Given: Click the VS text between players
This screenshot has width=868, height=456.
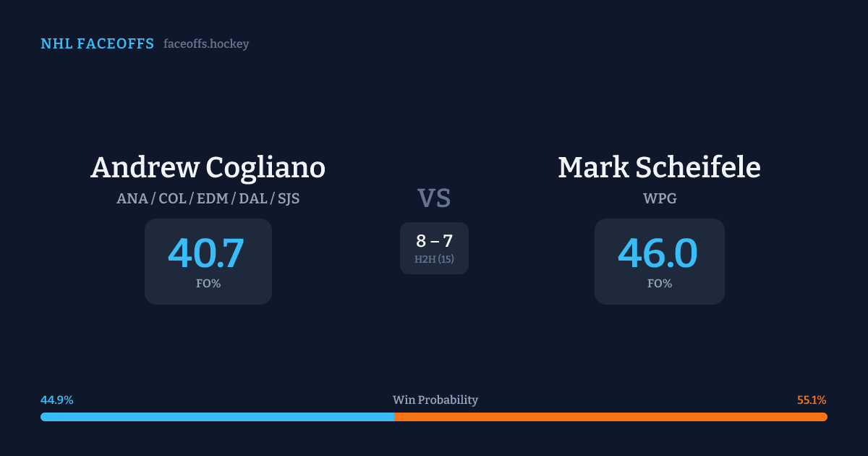Looking at the screenshot, I should 434,198.
